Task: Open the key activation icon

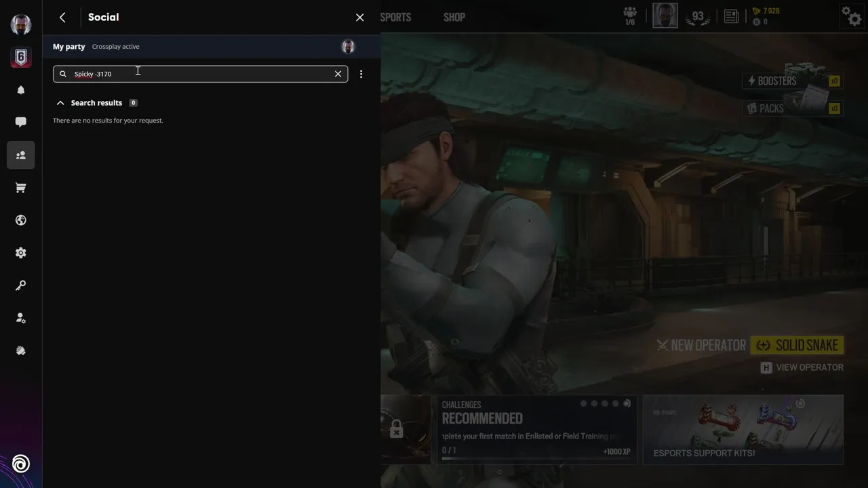Action: (21, 285)
